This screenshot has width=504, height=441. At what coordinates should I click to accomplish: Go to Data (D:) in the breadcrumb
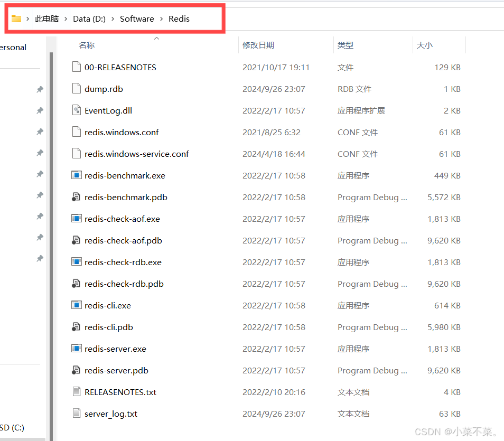click(x=89, y=19)
